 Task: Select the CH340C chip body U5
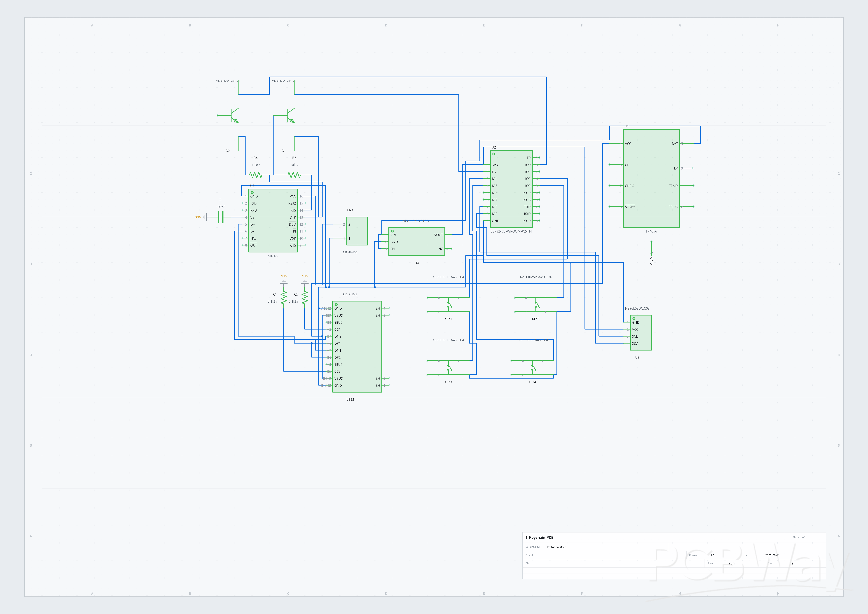click(273, 220)
